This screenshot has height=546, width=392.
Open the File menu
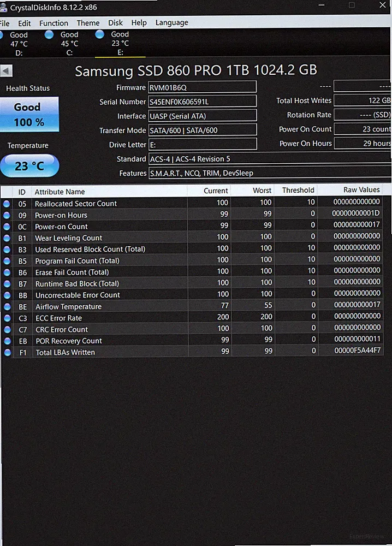pyautogui.click(x=4, y=23)
